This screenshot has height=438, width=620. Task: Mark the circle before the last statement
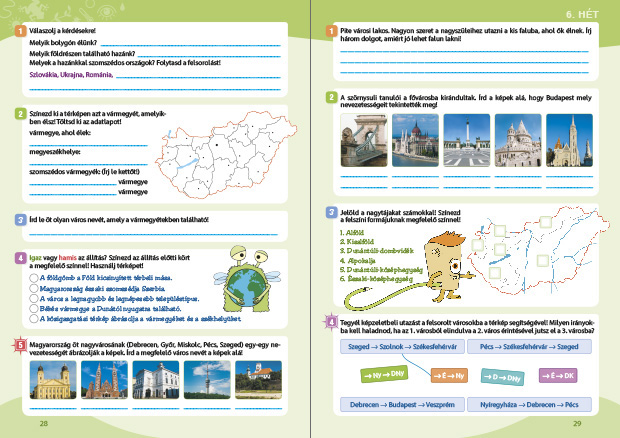(x=35, y=318)
